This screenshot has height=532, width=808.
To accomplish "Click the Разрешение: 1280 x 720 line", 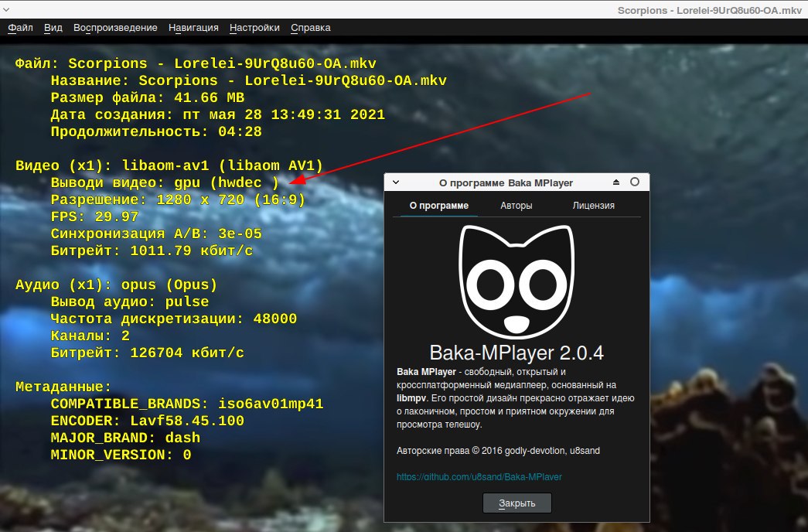I will (x=178, y=199).
